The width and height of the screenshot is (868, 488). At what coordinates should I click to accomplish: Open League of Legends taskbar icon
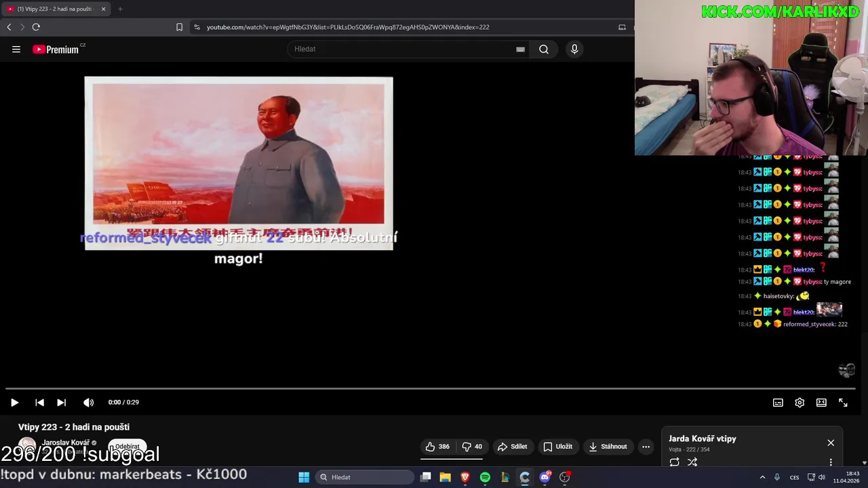505,477
